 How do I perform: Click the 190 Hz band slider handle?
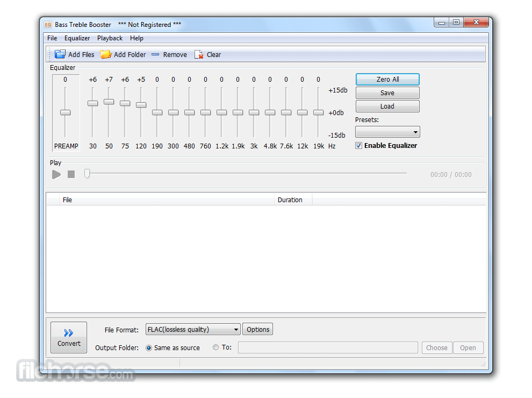157,112
